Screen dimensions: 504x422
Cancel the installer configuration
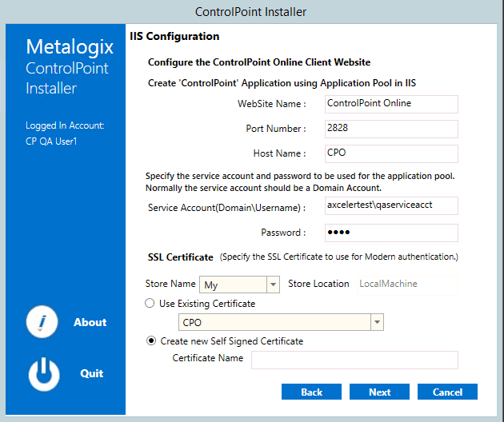click(447, 392)
